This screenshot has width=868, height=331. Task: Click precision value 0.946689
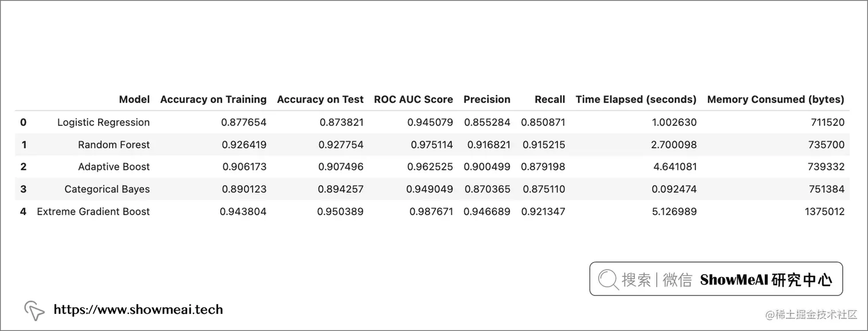point(487,211)
